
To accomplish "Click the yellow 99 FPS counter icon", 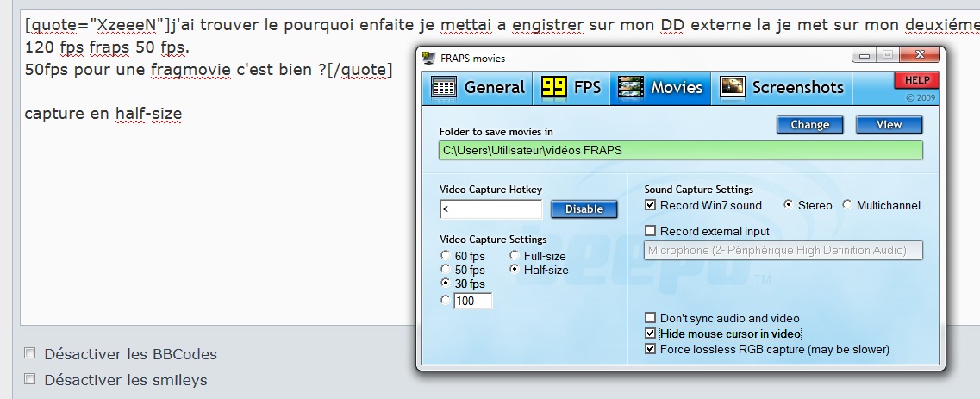I will (x=553, y=87).
